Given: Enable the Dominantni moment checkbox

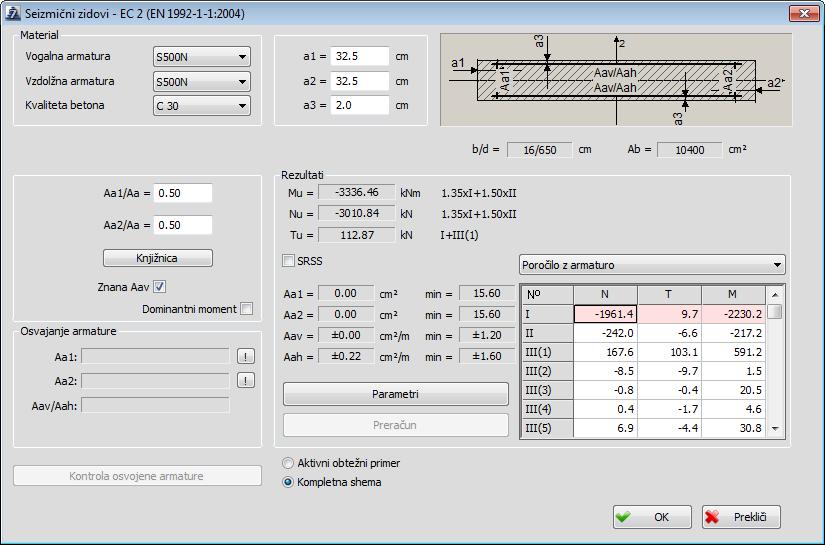Looking at the screenshot, I should [x=246, y=309].
